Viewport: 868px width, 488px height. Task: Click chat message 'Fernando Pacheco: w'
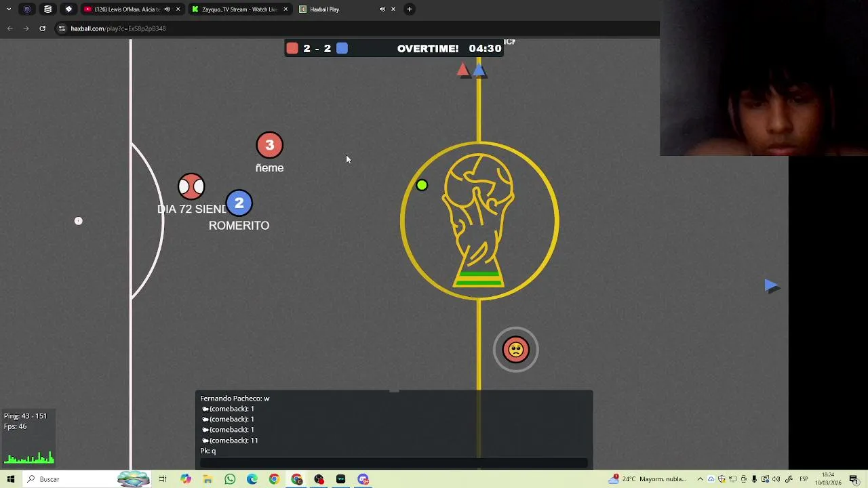(235, 399)
